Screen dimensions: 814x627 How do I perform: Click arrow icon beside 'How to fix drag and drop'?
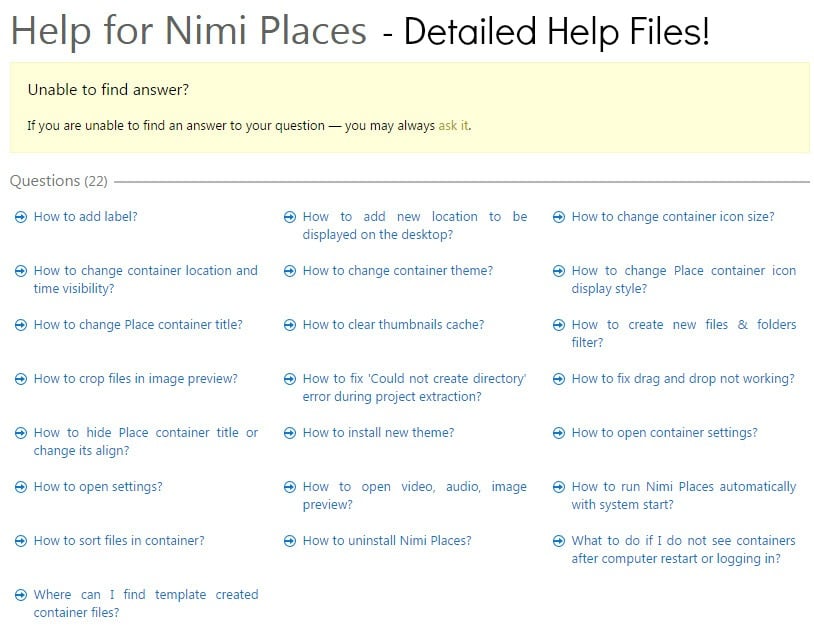click(559, 379)
